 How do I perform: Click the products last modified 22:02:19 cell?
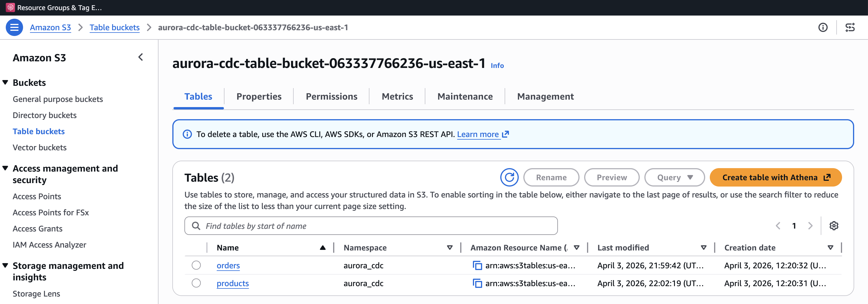coord(650,283)
